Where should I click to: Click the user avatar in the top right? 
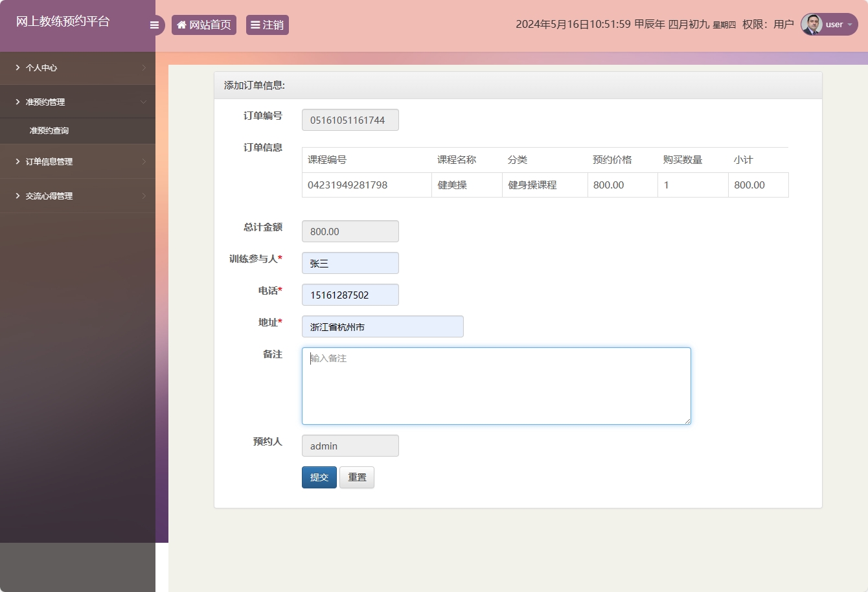[812, 25]
